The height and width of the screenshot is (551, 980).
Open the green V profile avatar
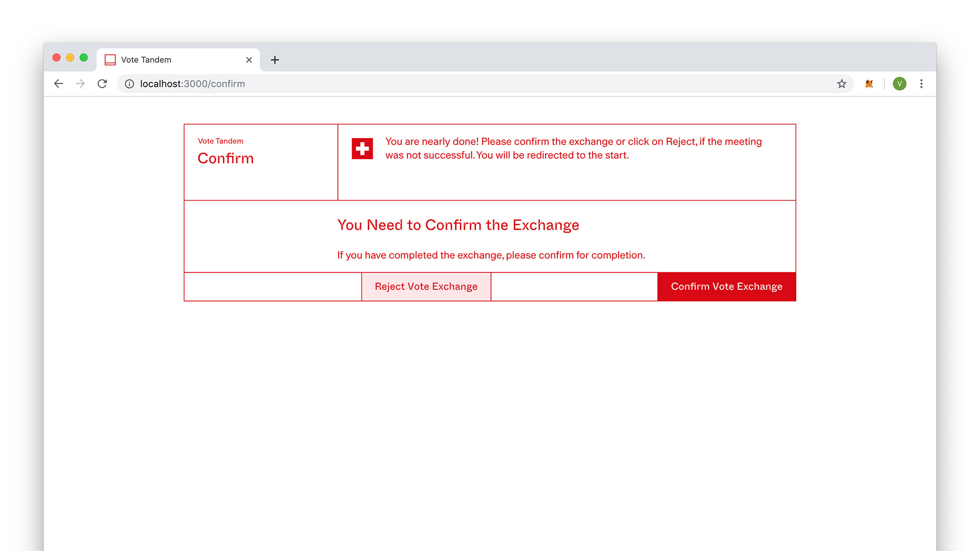(899, 84)
